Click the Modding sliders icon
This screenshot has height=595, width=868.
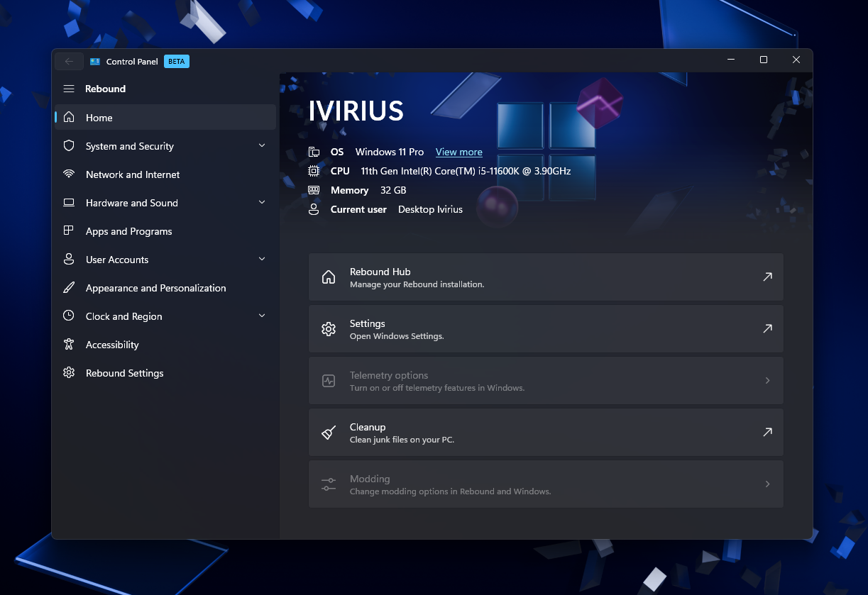tap(329, 484)
